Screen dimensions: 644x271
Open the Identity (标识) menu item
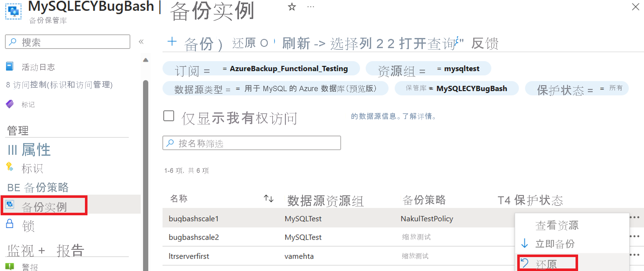click(x=32, y=168)
